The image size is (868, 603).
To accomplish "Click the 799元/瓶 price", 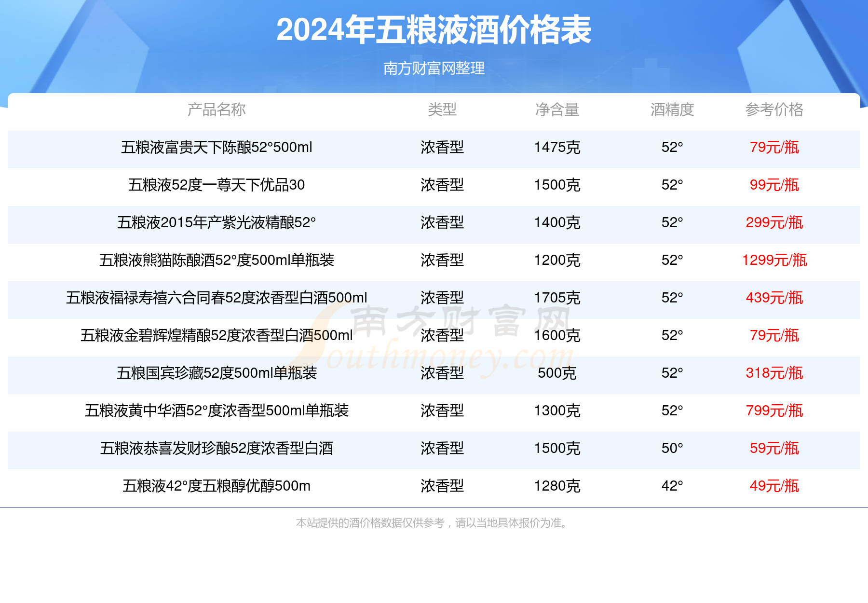I will tap(774, 411).
